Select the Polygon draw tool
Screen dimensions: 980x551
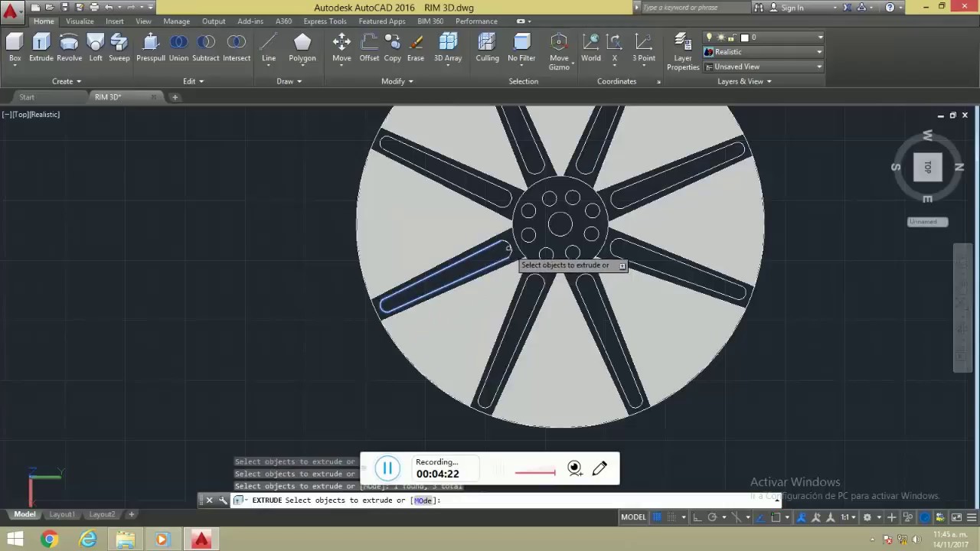[x=302, y=47]
